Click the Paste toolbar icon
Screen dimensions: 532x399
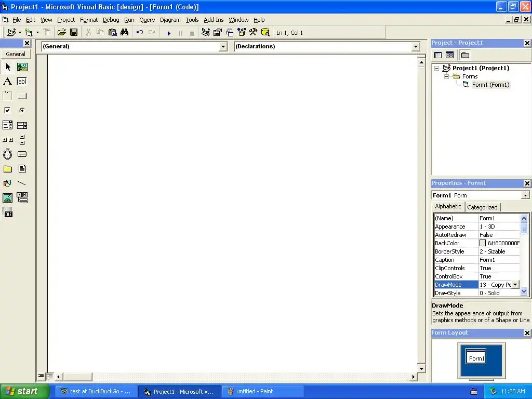(112, 33)
